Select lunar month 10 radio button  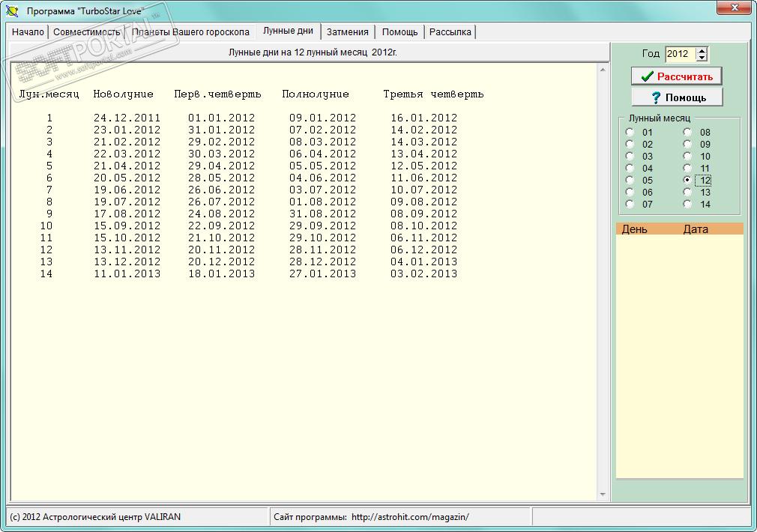(687, 156)
